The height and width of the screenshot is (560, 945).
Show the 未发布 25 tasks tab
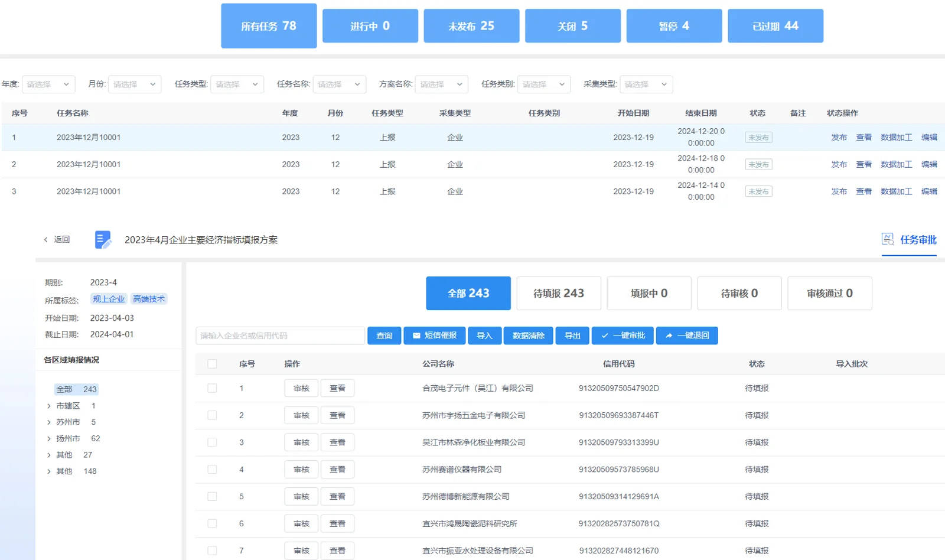(471, 26)
